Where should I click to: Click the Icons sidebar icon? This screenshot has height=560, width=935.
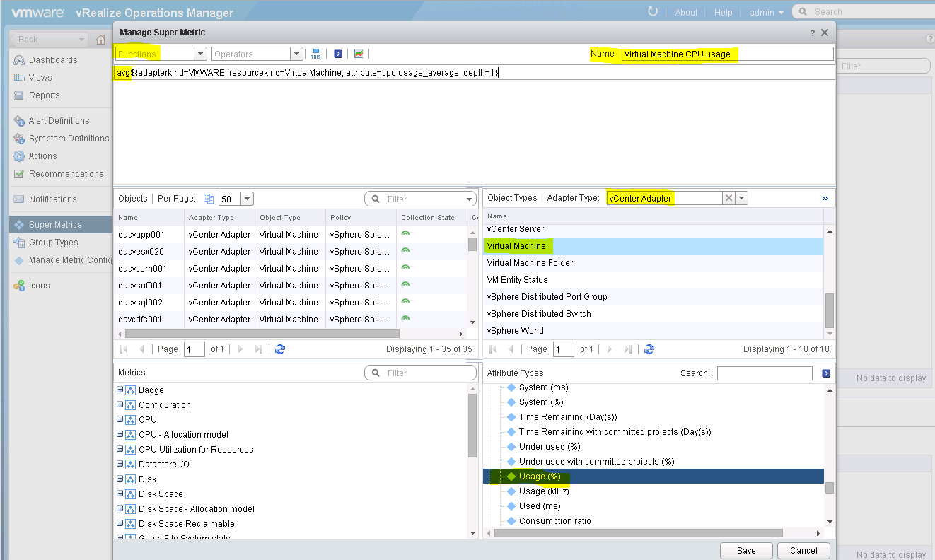click(x=19, y=286)
